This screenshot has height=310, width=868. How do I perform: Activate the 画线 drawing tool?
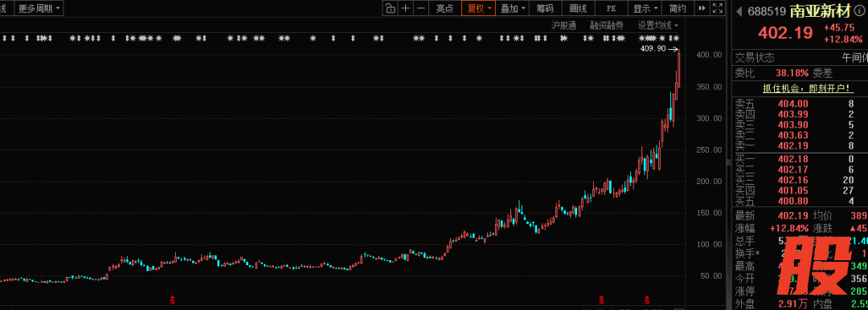(x=577, y=8)
